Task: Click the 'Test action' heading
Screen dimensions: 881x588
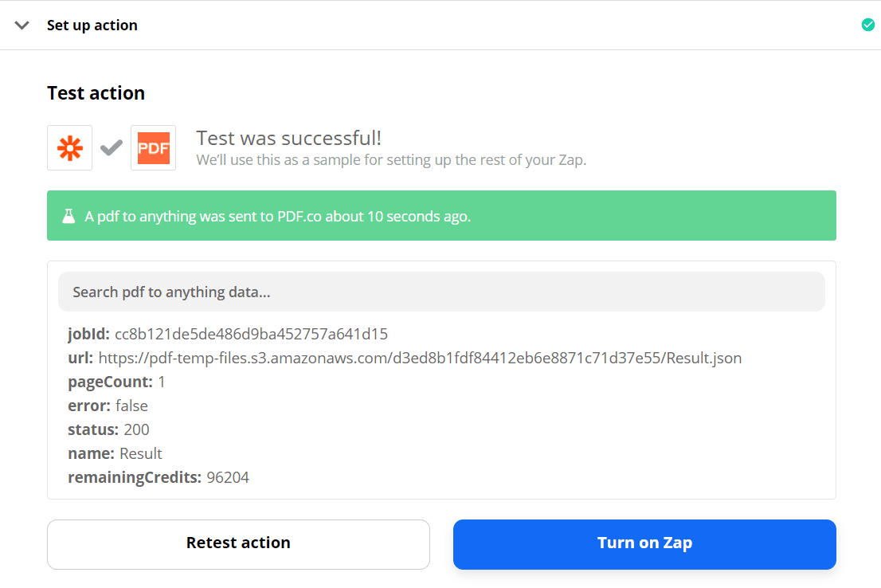Action: pyautogui.click(x=96, y=92)
